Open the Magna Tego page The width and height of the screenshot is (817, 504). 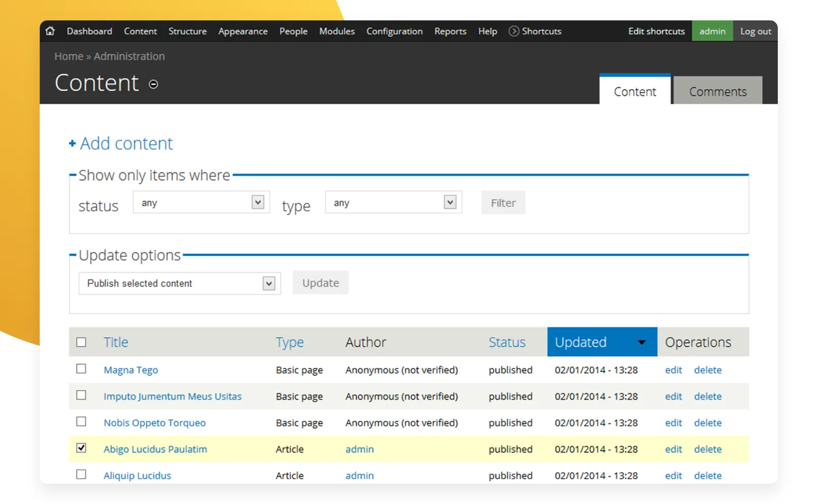[131, 370]
